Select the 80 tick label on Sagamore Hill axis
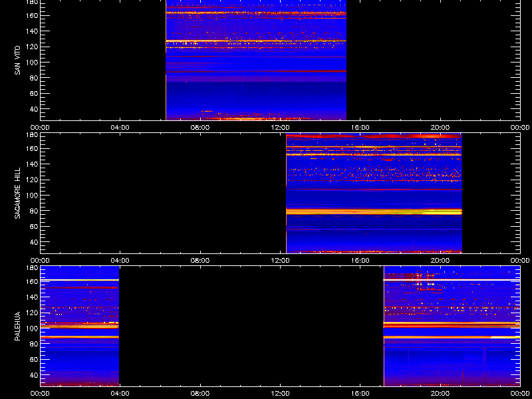The image size is (532, 399). (35, 211)
